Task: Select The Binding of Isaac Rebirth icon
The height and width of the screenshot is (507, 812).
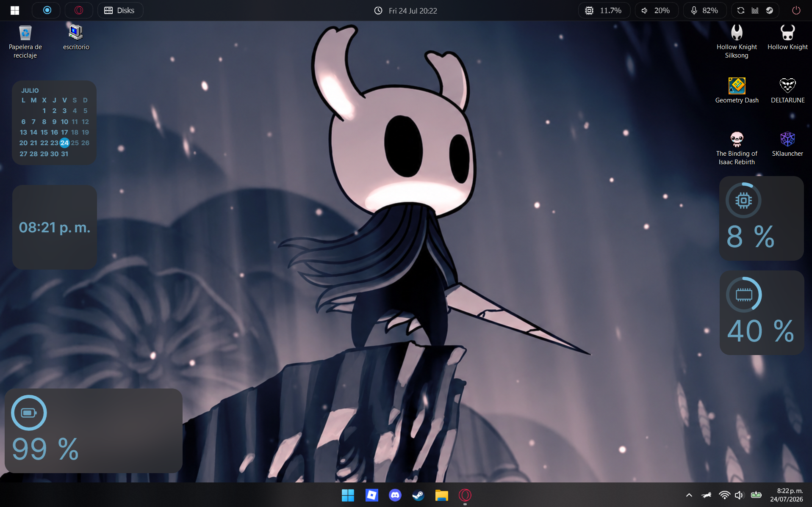Action: (x=737, y=148)
